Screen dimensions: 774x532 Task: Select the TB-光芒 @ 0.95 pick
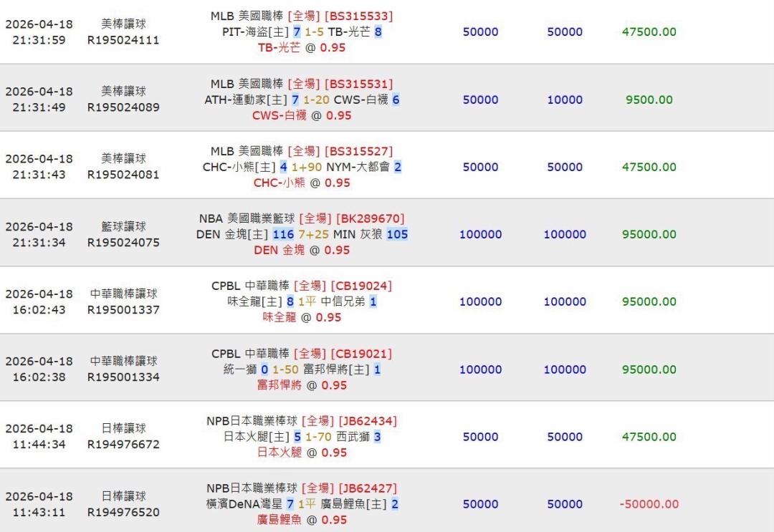point(302,47)
